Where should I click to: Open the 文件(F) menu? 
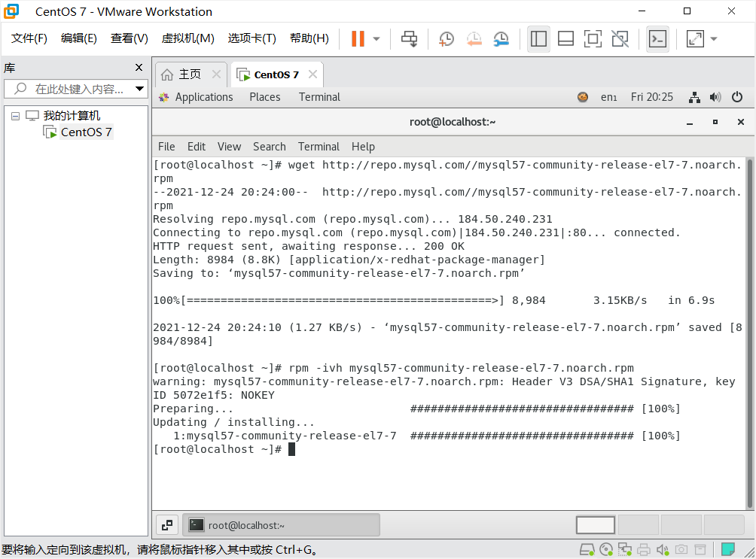pos(29,38)
